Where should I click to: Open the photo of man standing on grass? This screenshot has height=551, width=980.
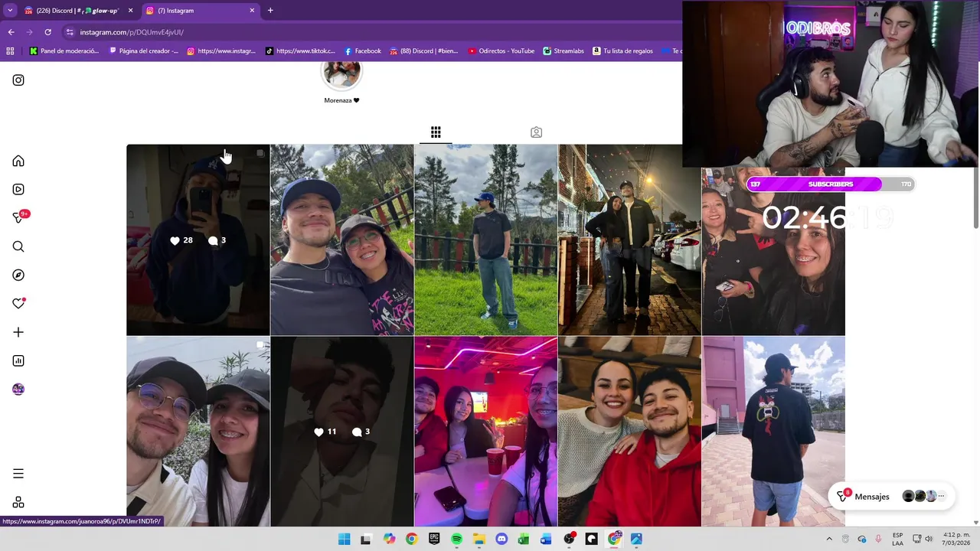tap(485, 240)
